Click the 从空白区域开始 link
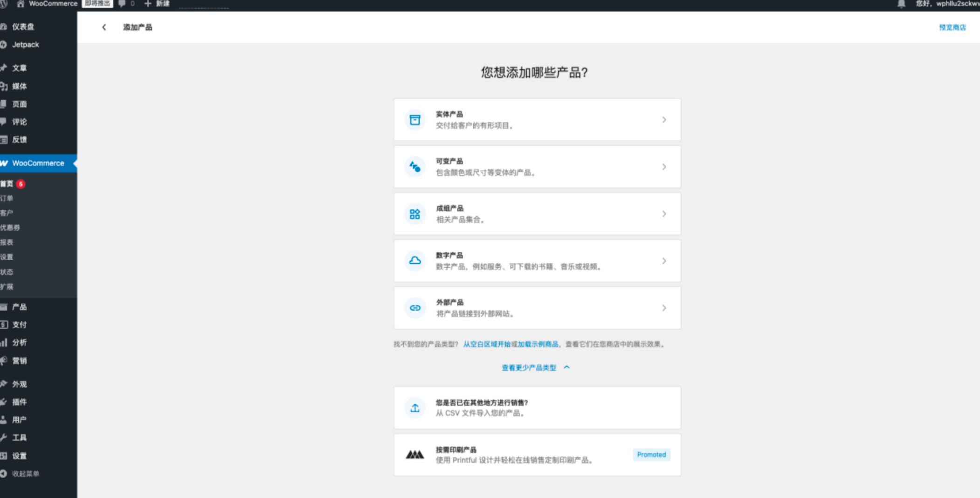The image size is (980, 498). click(486, 344)
